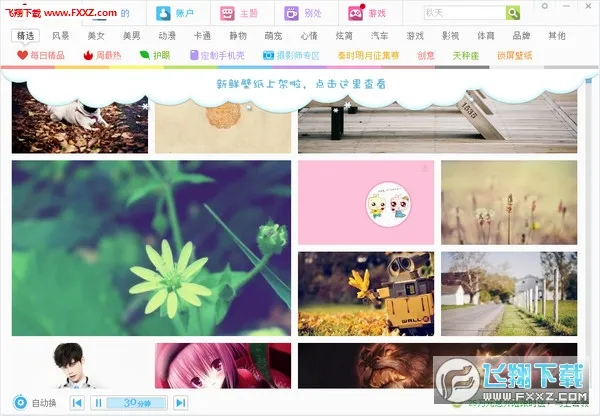Open the large green flower wallpaper

coord(151,248)
